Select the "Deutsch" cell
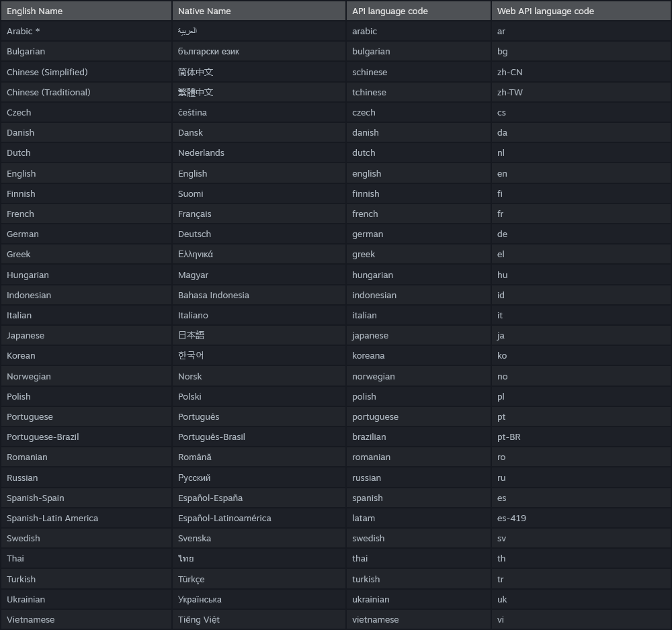Image resolution: width=672 pixels, height=630 pixels. pyautogui.click(x=259, y=234)
